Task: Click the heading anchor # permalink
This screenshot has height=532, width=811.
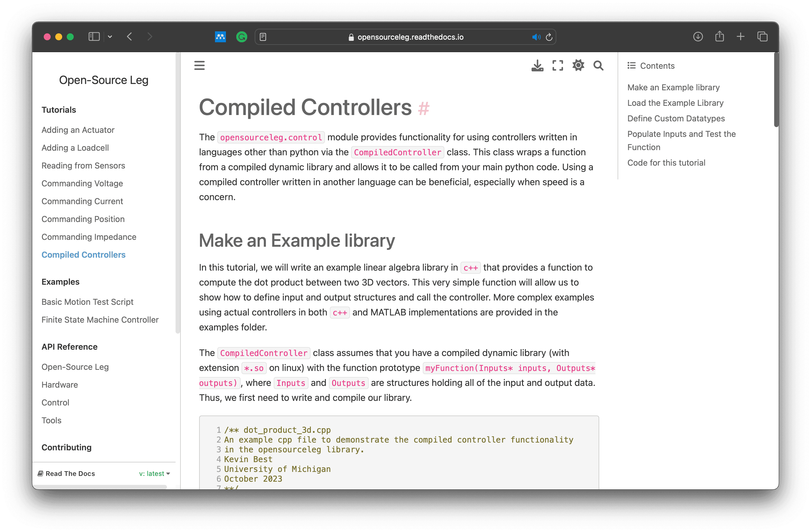Action: [424, 109]
